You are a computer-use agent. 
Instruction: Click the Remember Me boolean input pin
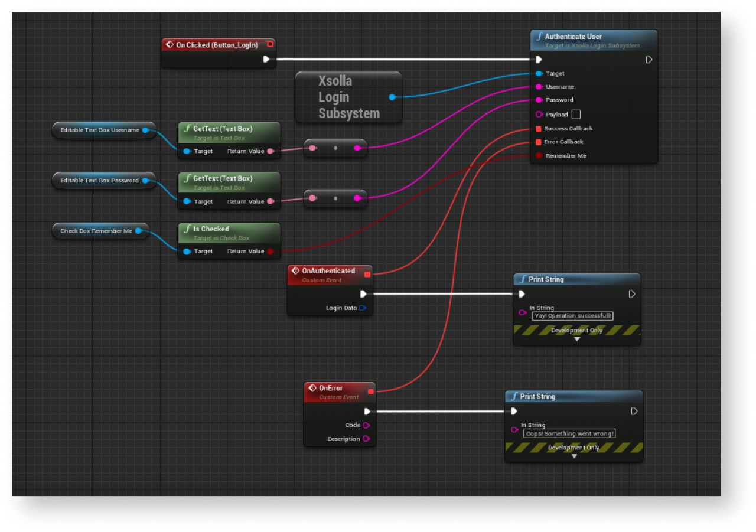pos(539,156)
